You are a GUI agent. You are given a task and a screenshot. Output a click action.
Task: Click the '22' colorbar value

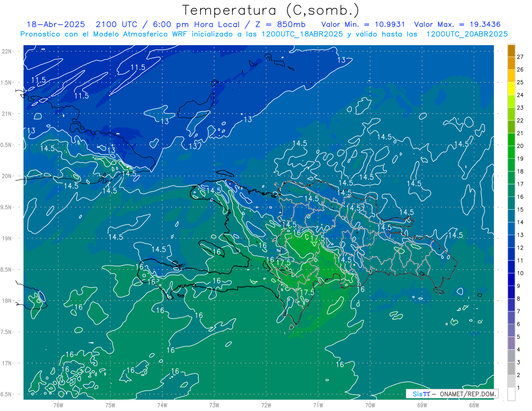(x=520, y=121)
